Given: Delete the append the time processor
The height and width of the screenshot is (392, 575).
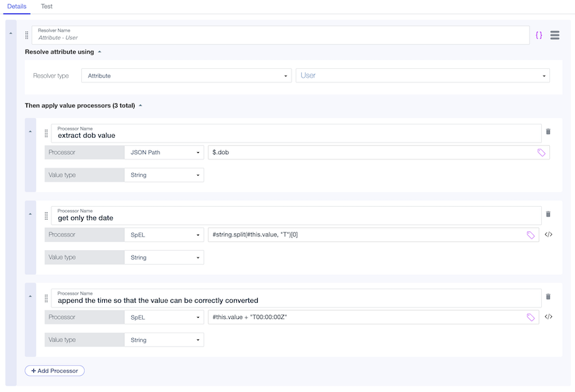Looking at the screenshot, I should (x=548, y=297).
